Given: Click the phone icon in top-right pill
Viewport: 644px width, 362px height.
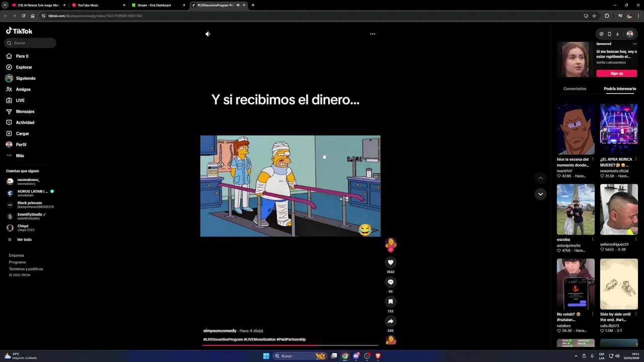Looking at the screenshot, I should coord(609,34).
